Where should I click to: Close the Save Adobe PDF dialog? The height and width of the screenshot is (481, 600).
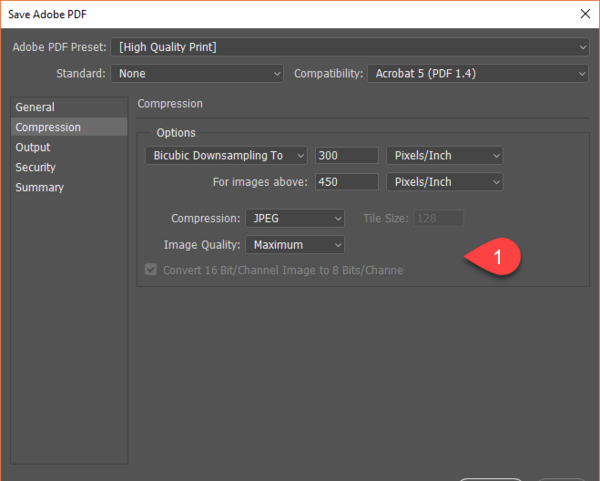point(585,14)
